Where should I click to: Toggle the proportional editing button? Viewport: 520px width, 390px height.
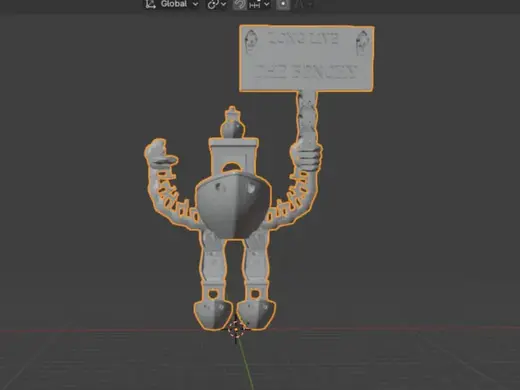[283, 4]
